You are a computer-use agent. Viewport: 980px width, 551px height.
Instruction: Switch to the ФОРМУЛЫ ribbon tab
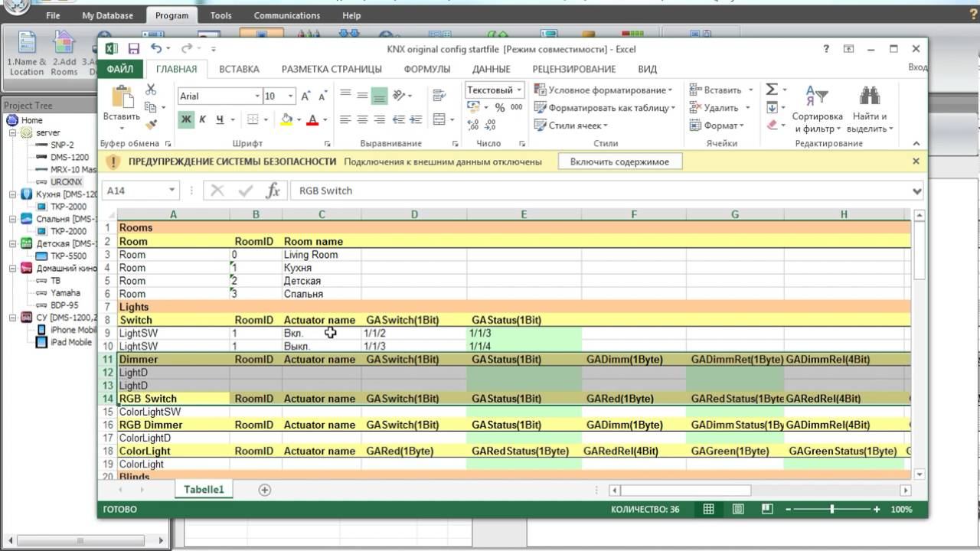[x=427, y=69]
